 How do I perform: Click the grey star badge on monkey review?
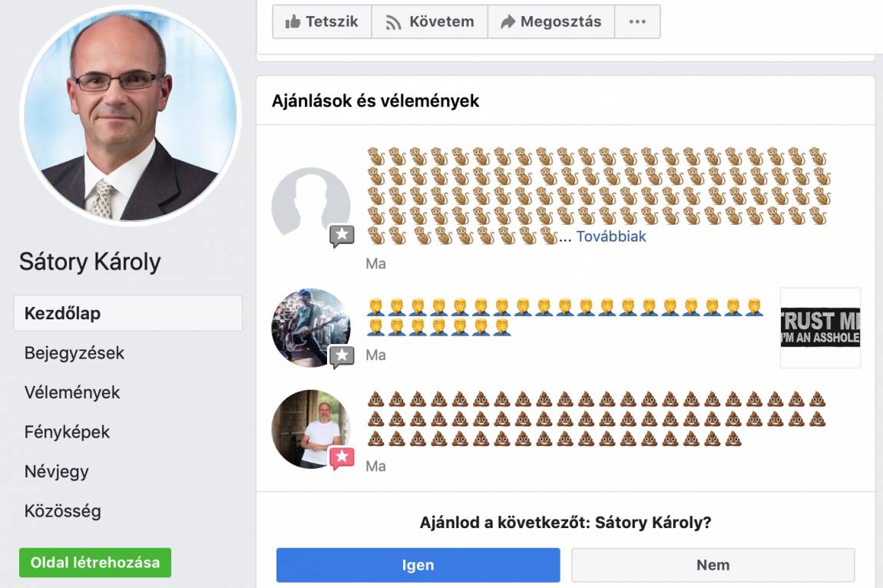click(x=342, y=236)
